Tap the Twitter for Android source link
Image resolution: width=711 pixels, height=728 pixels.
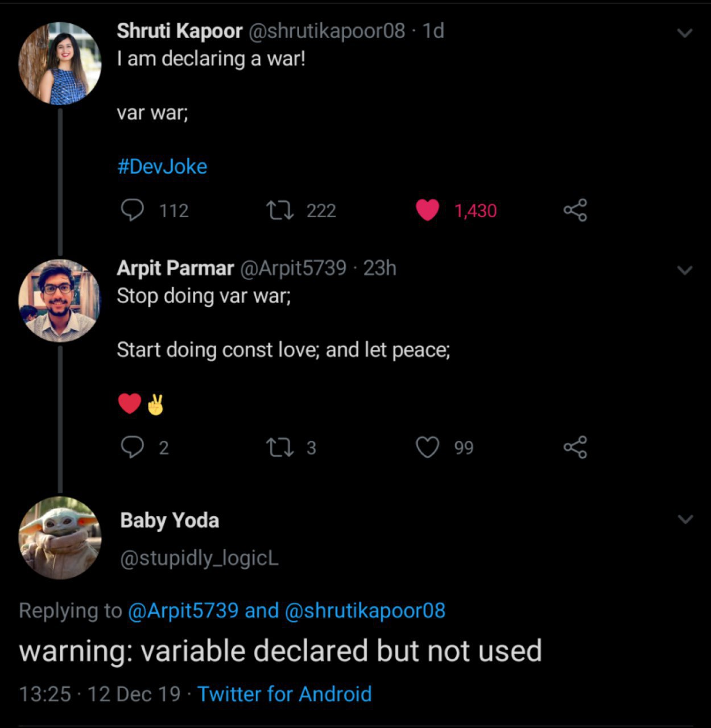click(284, 694)
